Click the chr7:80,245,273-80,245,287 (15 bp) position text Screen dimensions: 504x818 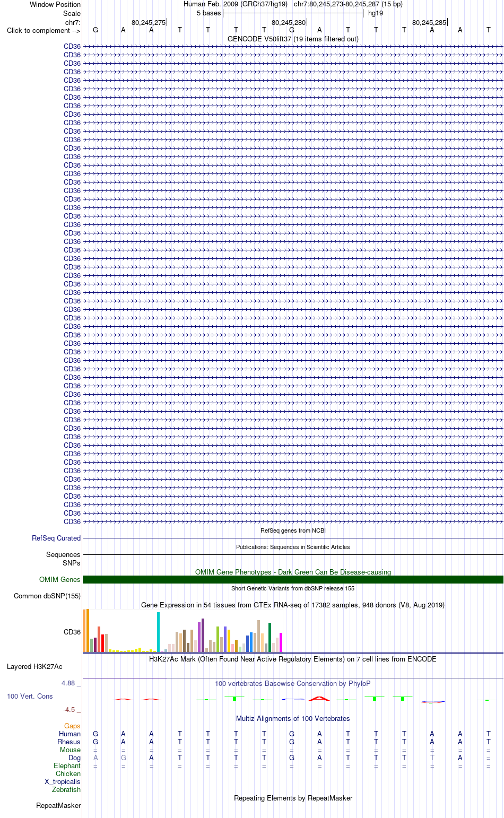point(348,4)
